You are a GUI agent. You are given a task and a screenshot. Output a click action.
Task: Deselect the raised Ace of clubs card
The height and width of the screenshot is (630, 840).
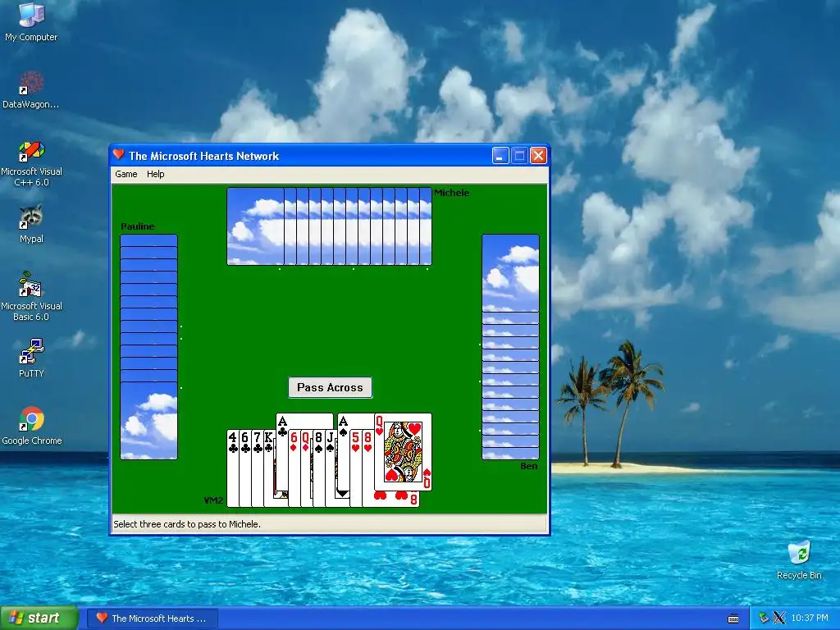coord(282,453)
